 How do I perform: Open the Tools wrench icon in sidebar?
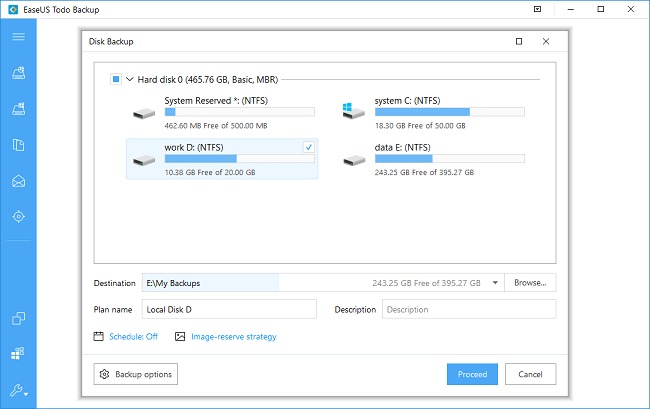click(18, 390)
